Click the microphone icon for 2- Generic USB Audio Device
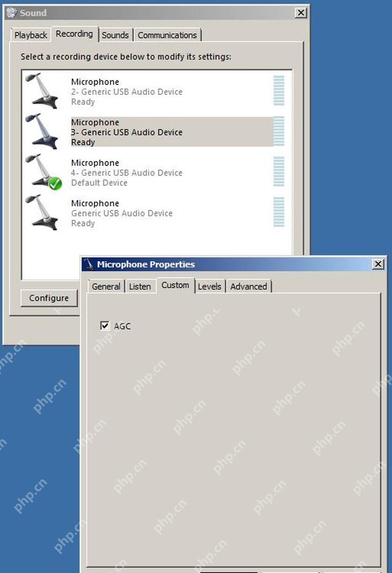Screen dimensions: 392x573 pyautogui.click(x=42, y=91)
